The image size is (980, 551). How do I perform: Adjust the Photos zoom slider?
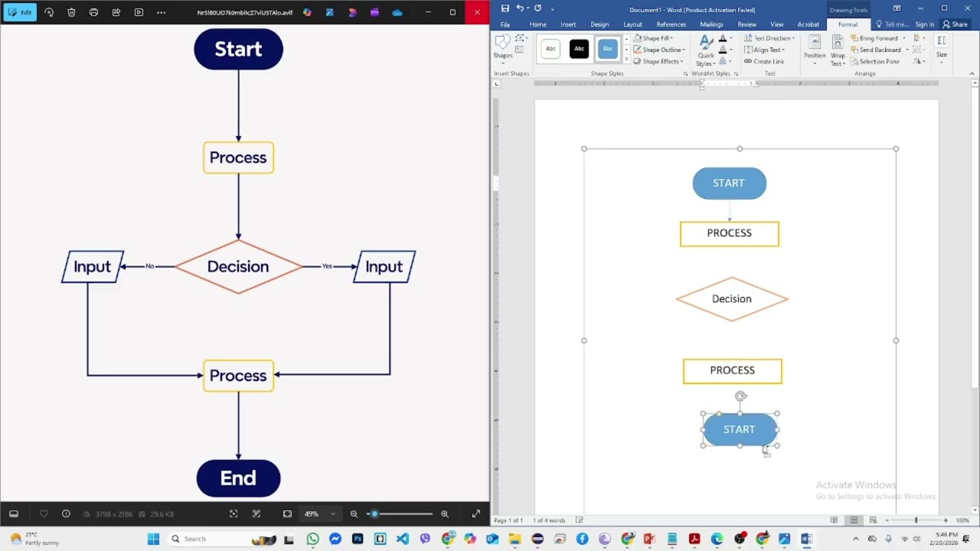tap(400, 514)
